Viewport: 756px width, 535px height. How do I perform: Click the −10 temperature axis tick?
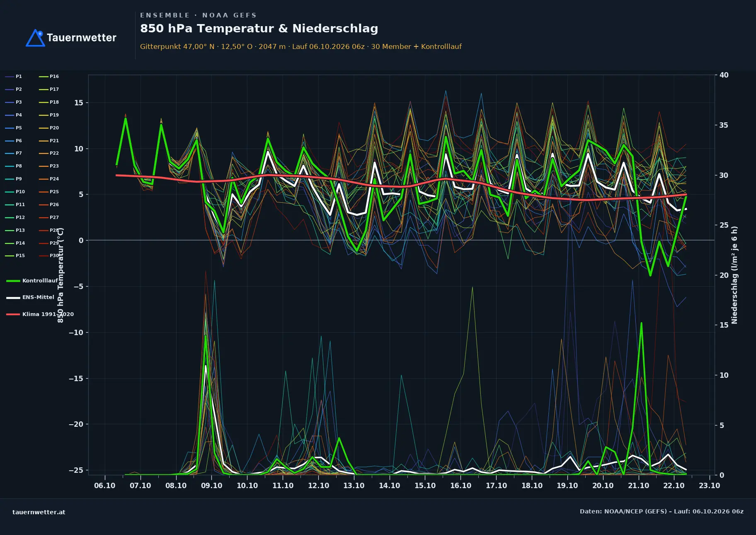(76, 333)
